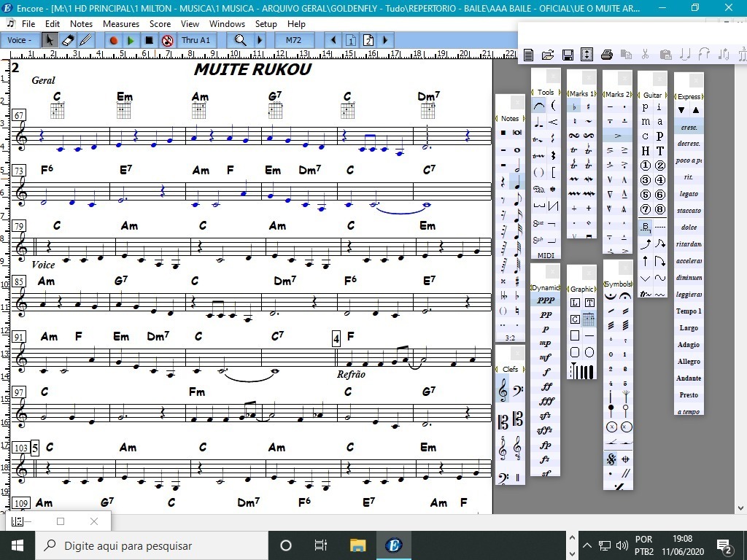Open the File menu
The height and width of the screenshot is (560, 747).
28,24
